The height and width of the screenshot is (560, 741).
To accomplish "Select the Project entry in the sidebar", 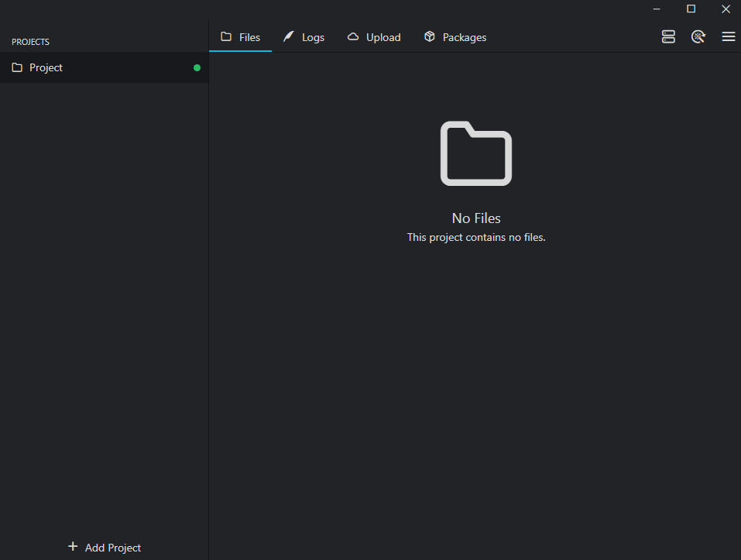I will [x=46, y=68].
